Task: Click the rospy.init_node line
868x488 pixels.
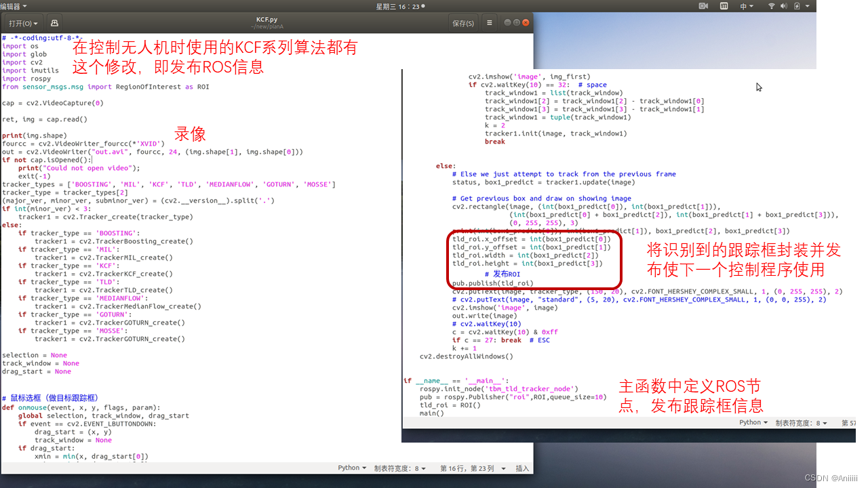Action: pos(499,389)
